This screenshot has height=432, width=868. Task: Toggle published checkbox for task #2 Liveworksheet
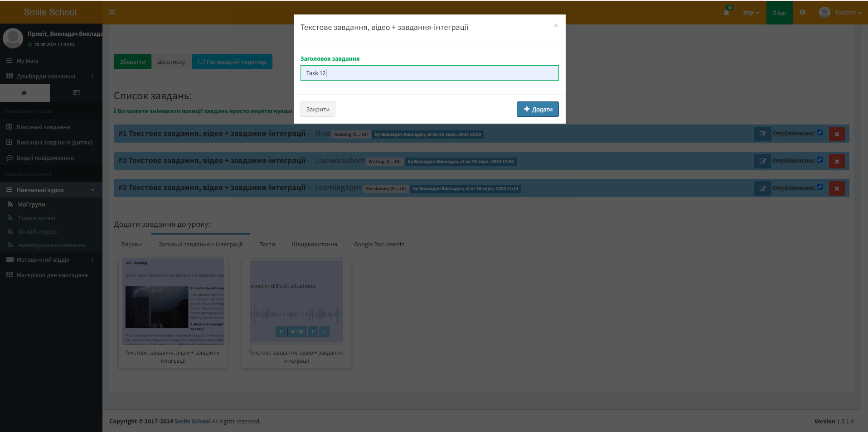tap(820, 160)
